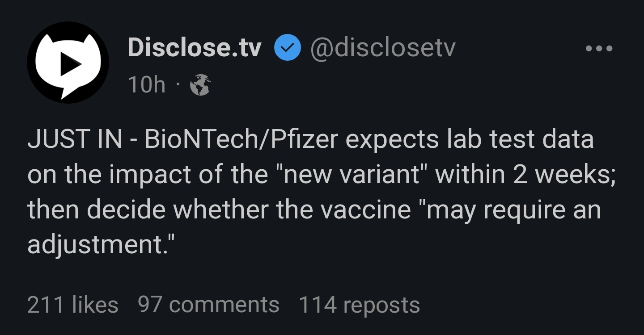
Task: Click the globe public visibility icon
Action: pyautogui.click(x=200, y=85)
